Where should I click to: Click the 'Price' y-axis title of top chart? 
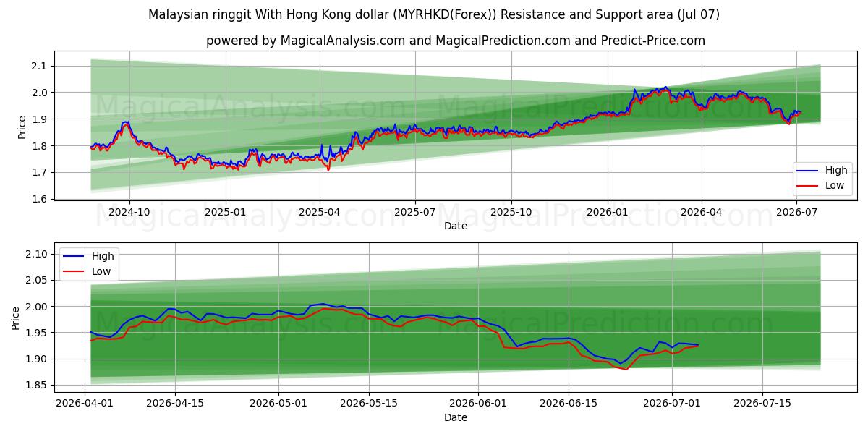click(22, 127)
